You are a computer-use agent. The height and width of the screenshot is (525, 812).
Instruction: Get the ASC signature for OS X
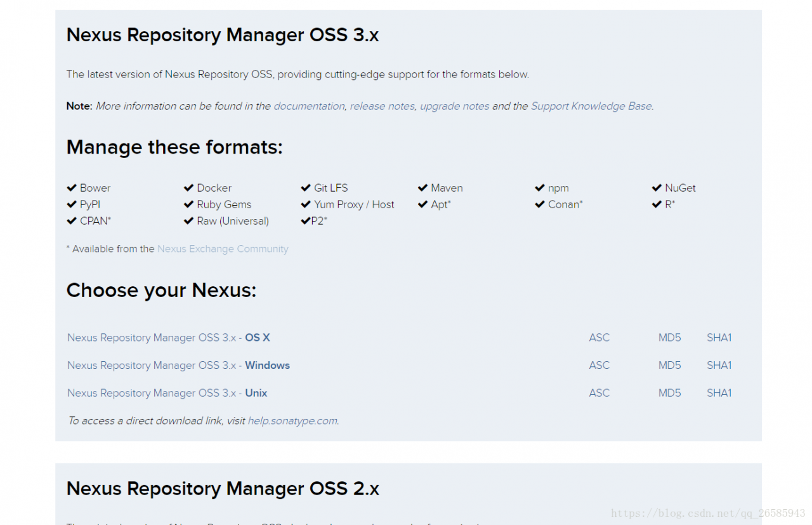pyautogui.click(x=599, y=338)
